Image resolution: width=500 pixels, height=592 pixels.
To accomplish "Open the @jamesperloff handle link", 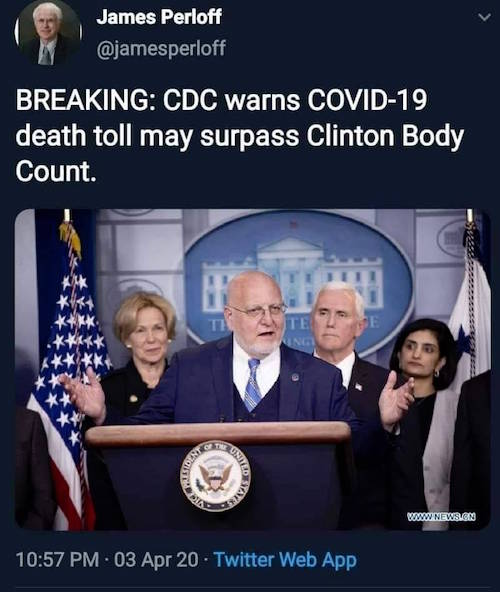I will 161,48.
